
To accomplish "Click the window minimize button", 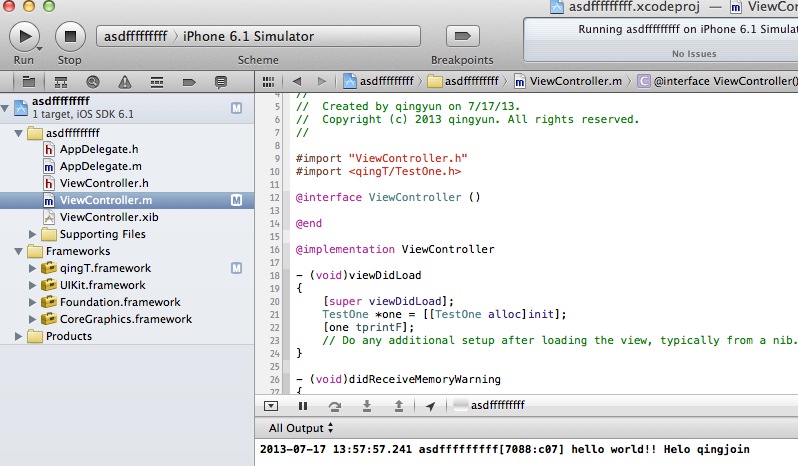I will point(29,6).
